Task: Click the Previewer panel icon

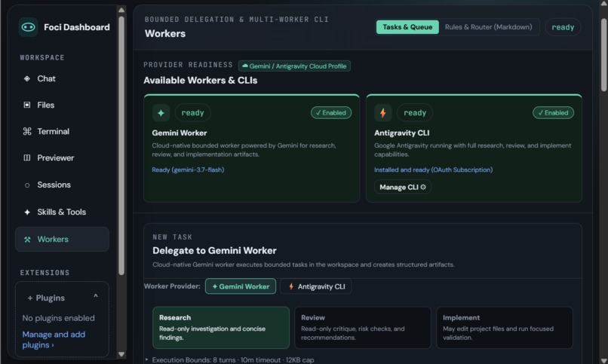Action: [26, 158]
